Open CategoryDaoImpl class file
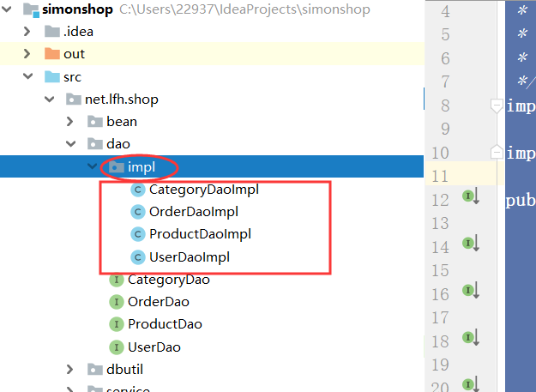The width and height of the screenshot is (536, 392). (x=204, y=190)
